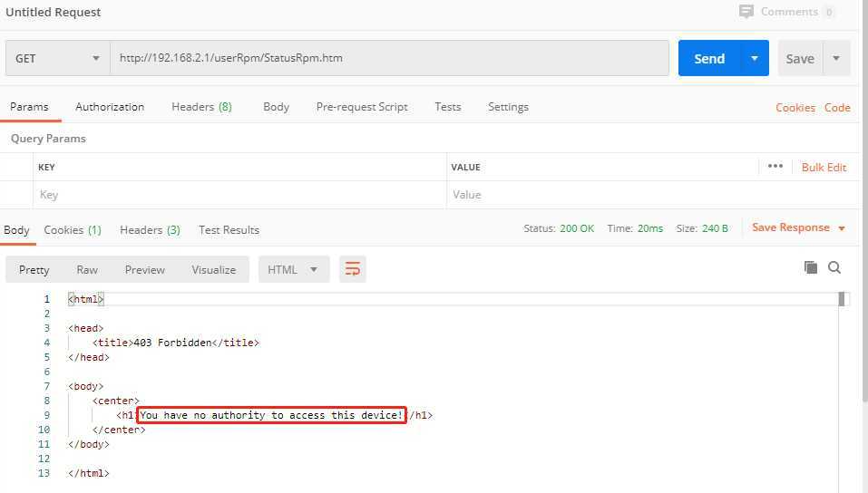Click the blue Send button
Image resolution: width=868 pixels, height=493 pixels.
[709, 58]
